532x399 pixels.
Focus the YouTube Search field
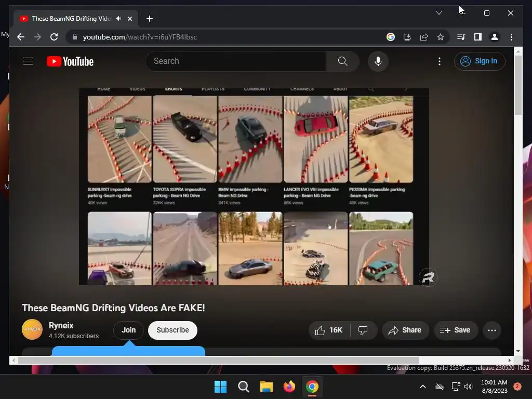(x=236, y=61)
